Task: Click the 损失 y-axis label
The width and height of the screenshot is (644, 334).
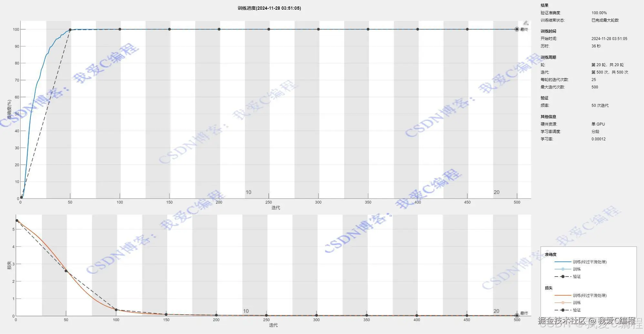Action: tap(10, 265)
